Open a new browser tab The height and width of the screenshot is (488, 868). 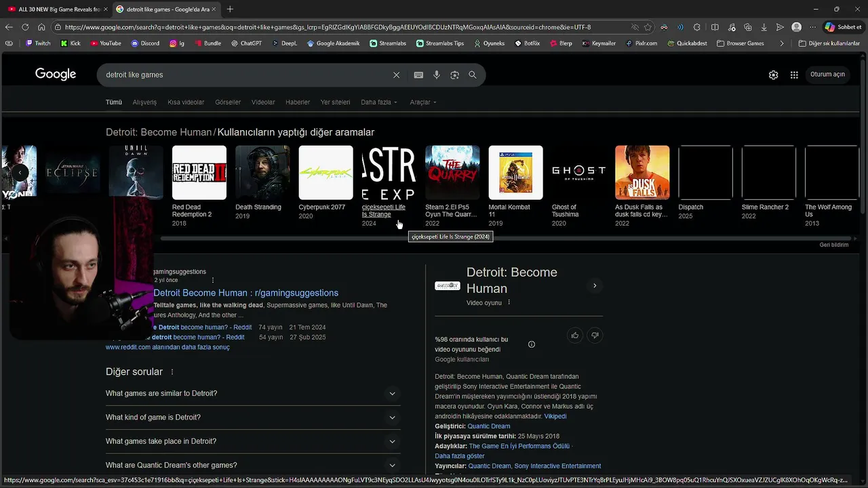[x=230, y=9]
